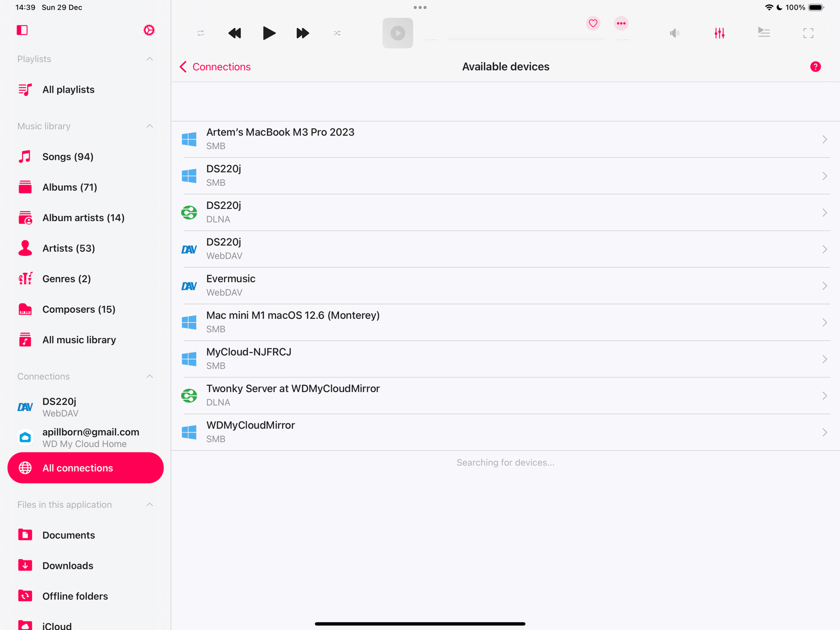This screenshot has height=630, width=840.
Task: Collapse the Files in this application section
Action: point(150,505)
